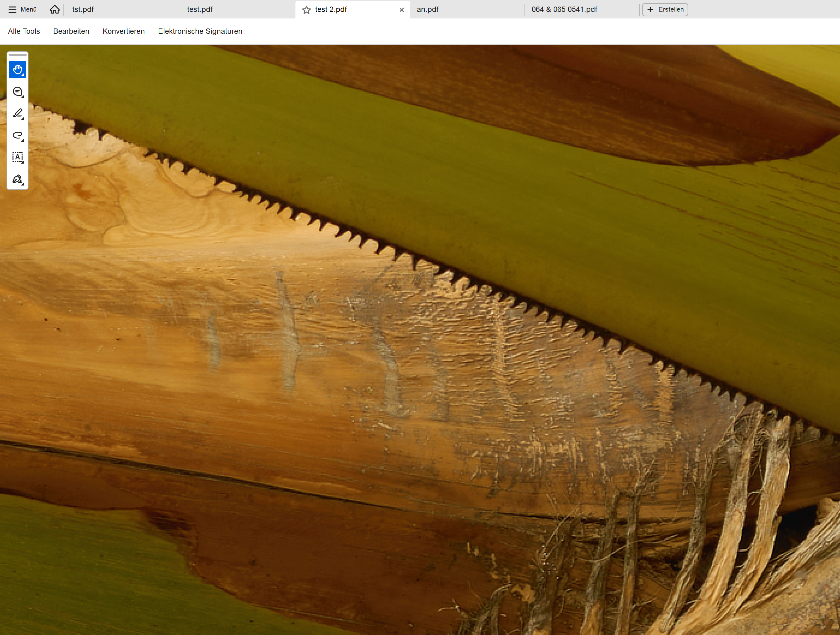Select the highlighter pen tool
The height and width of the screenshot is (635, 840).
click(18, 114)
